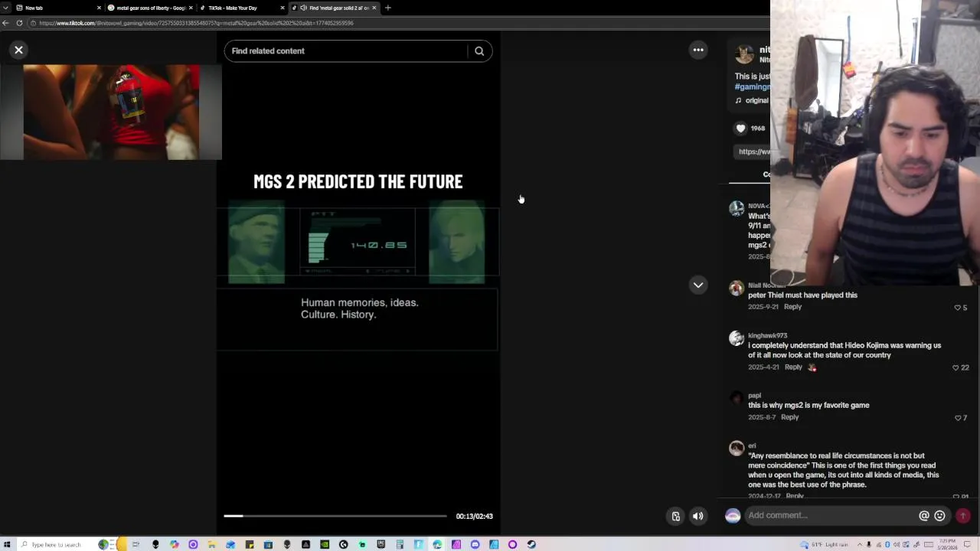Screen dimensions: 980x551
Task: Click the #gaming hashtag in the caption
Action: (752, 87)
